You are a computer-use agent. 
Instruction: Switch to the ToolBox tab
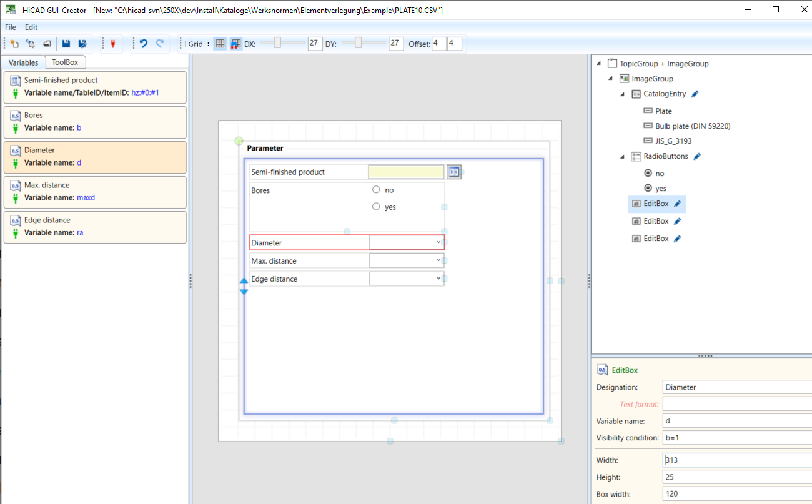pos(65,62)
